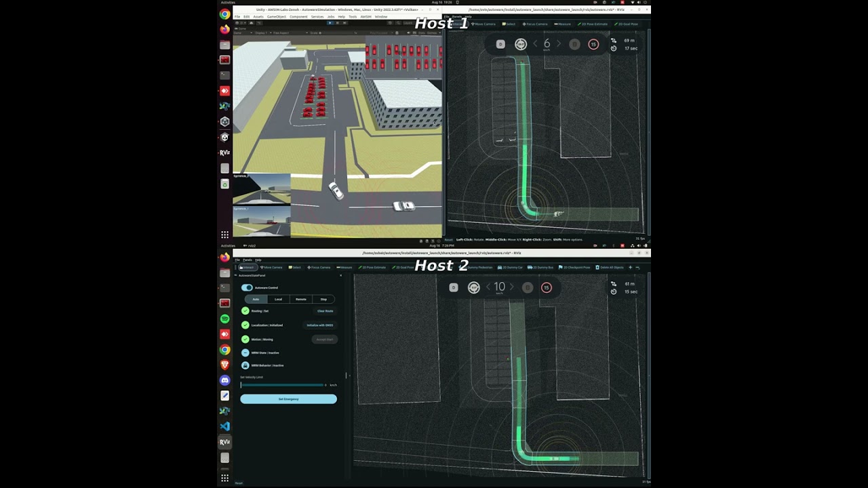Select the Remote operation mode
Image resolution: width=868 pixels, height=488 pixels.
[x=301, y=299]
